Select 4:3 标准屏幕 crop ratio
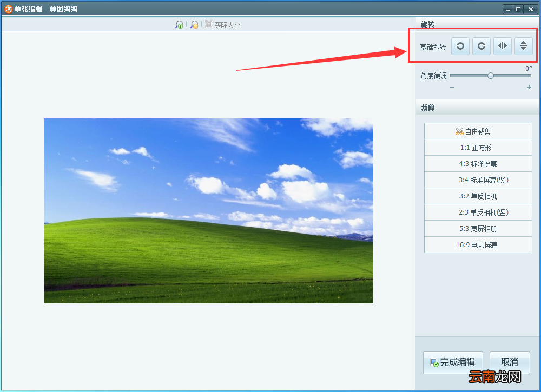Viewport: 541px width, 392px height. 478,164
